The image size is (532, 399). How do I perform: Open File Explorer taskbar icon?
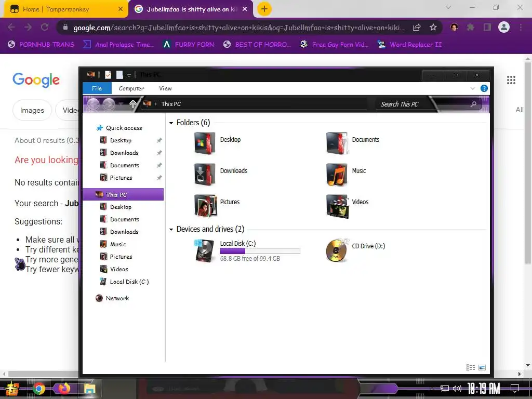pyautogui.click(x=89, y=389)
